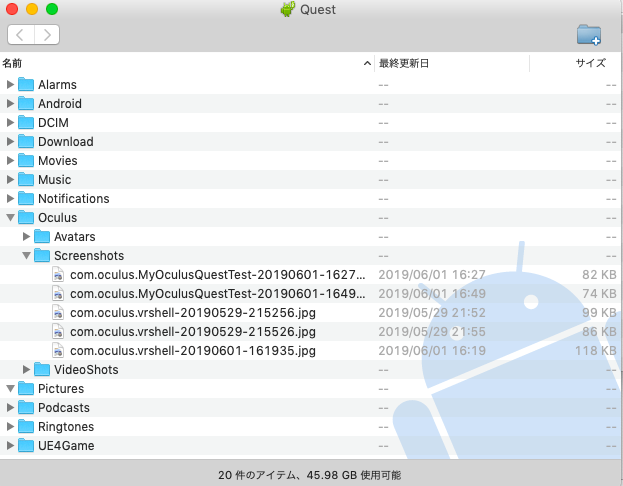
Task: Click the Notifications folder icon
Action: click(x=26, y=198)
